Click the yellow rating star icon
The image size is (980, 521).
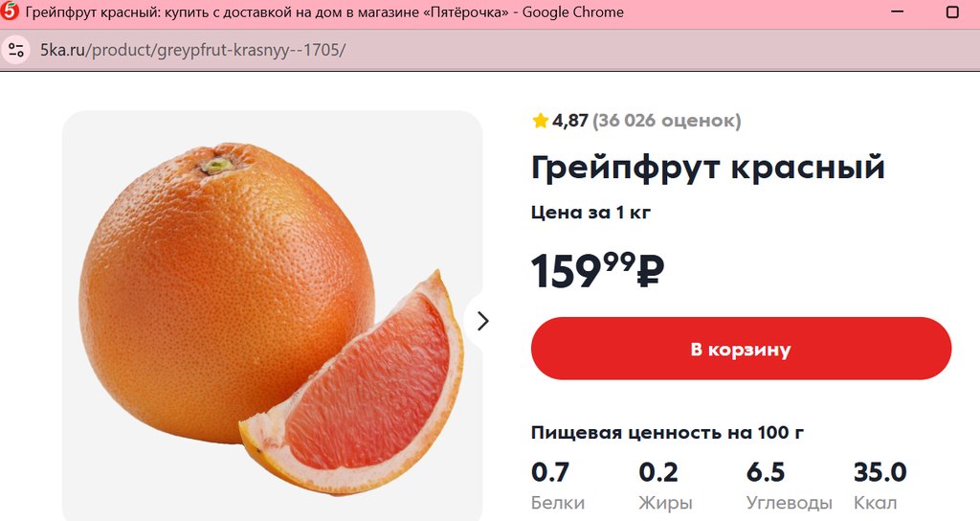click(x=540, y=121)
